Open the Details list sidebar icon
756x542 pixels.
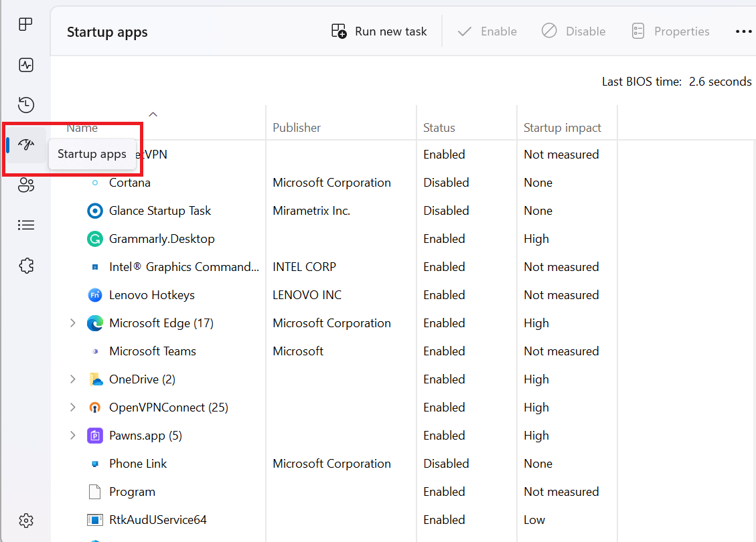coord(26,225)
